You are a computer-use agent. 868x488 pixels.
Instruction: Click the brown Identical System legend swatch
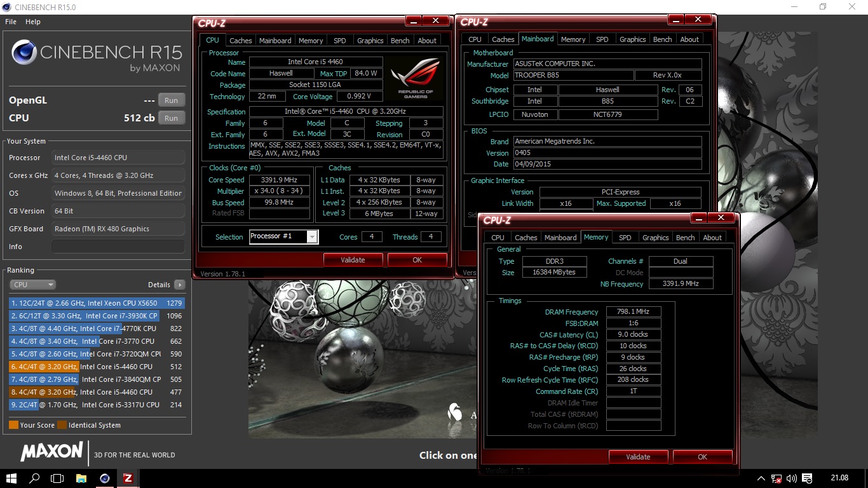coord(62,425)
